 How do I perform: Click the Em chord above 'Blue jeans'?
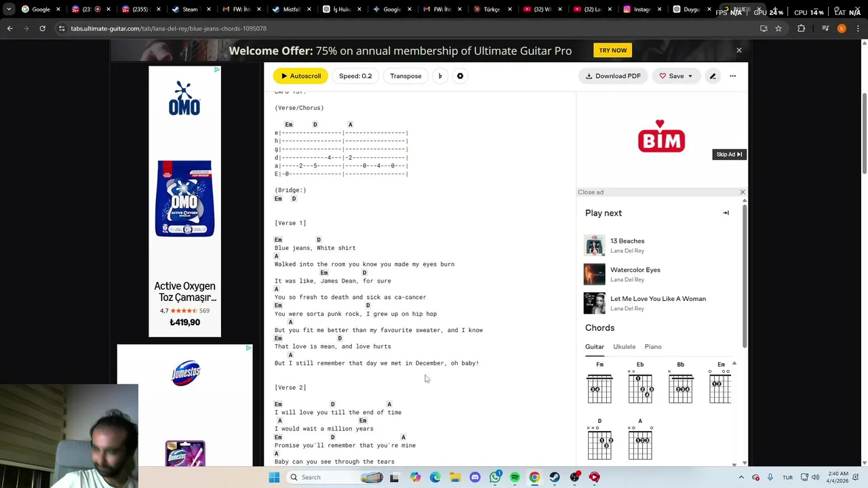click(278, 240)
